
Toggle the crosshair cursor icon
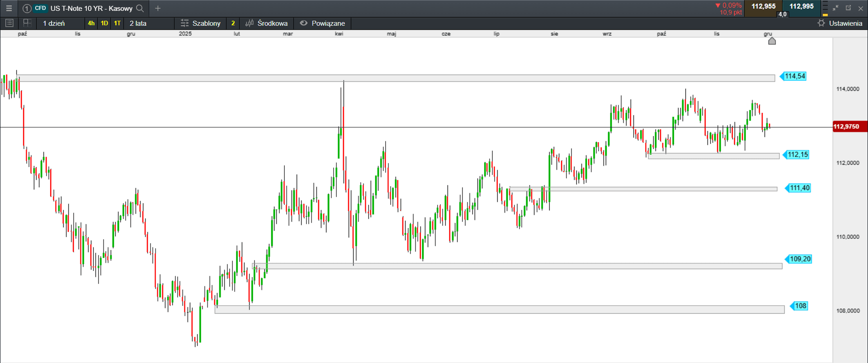[27, 23]
